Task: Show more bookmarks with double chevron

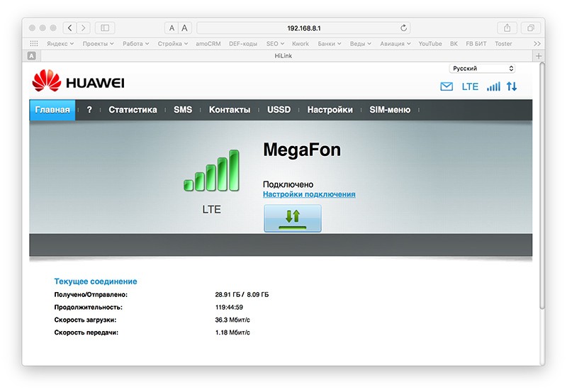Action: click(537, 43)
